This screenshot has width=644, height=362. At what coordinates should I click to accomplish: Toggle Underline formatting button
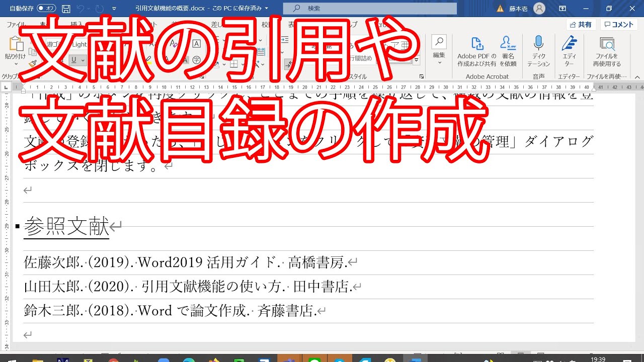click(x=74, y=60)
